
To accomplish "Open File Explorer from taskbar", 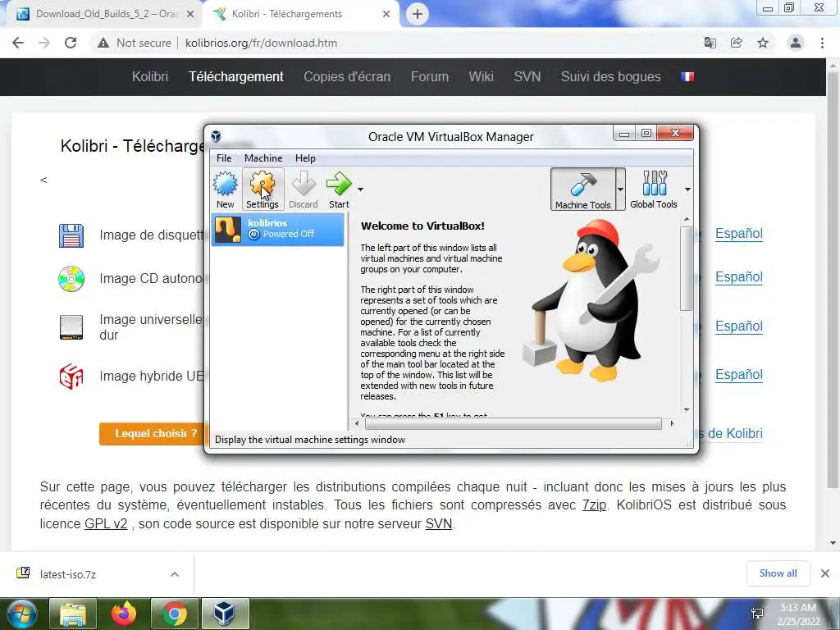I will tap(73, 614).
